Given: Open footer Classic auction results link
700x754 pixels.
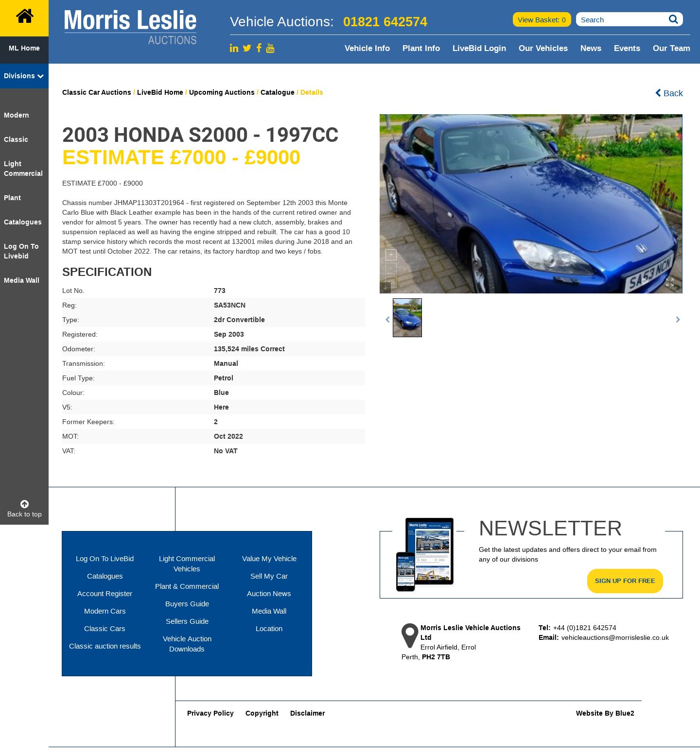Looking at the screenshot, I should pyautogui.click(x=105, y=646).
